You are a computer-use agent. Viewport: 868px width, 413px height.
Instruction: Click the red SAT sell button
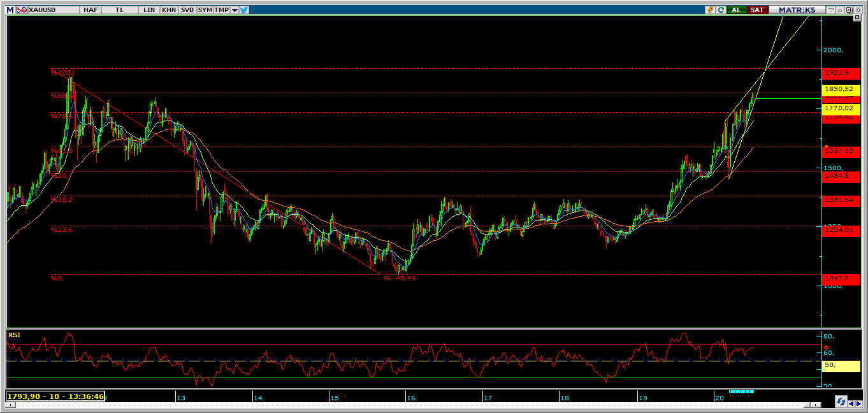pos(757,10)
